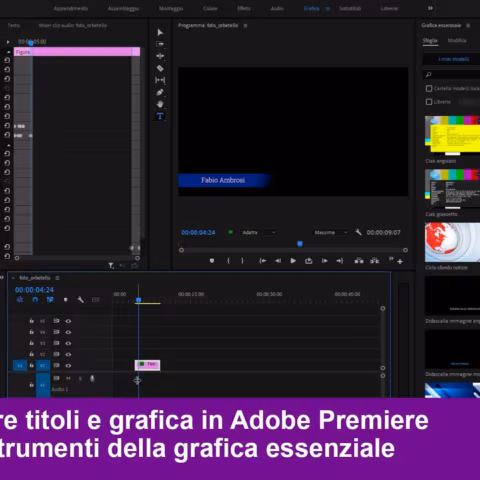Expand the workspace overflow chevrons

coord(430,8)
